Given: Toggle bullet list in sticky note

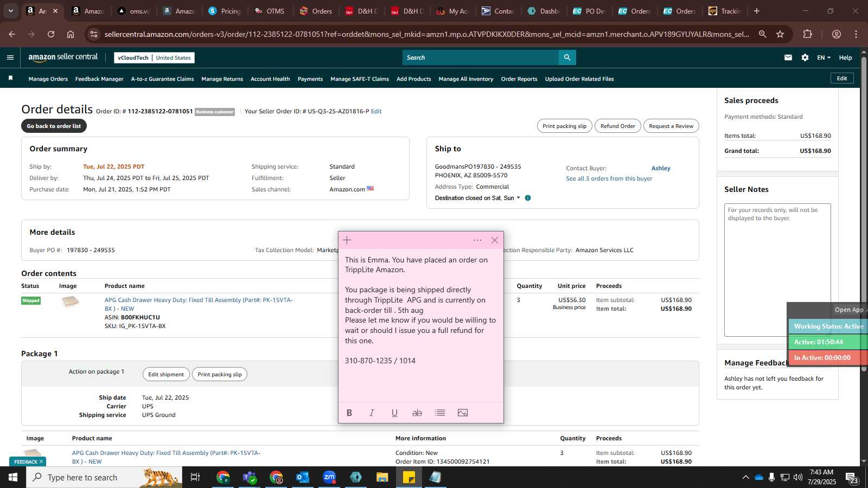Looking at the screenshot, I should pyautogui.click(x=440, y=413).
